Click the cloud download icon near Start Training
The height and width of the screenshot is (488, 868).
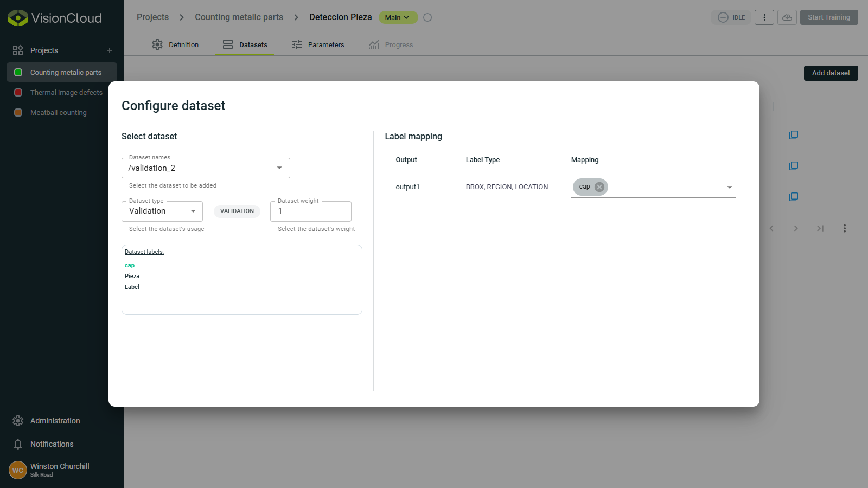tap(787, 17)
